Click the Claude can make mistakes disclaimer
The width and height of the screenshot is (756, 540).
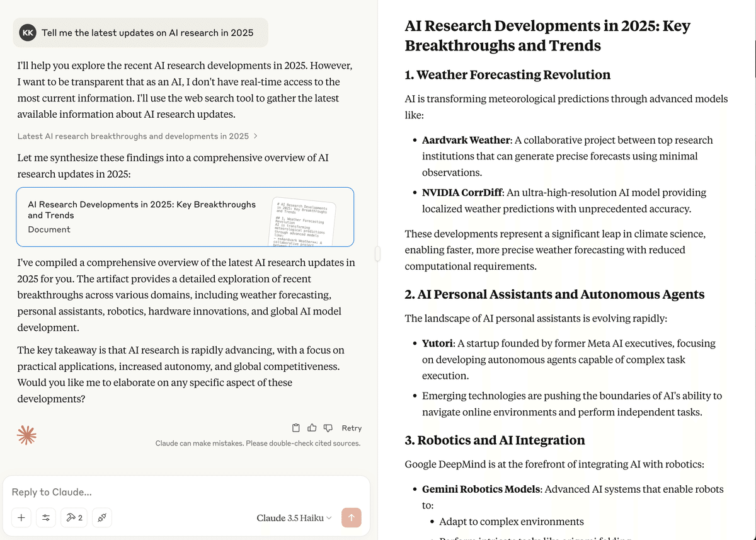258,444
